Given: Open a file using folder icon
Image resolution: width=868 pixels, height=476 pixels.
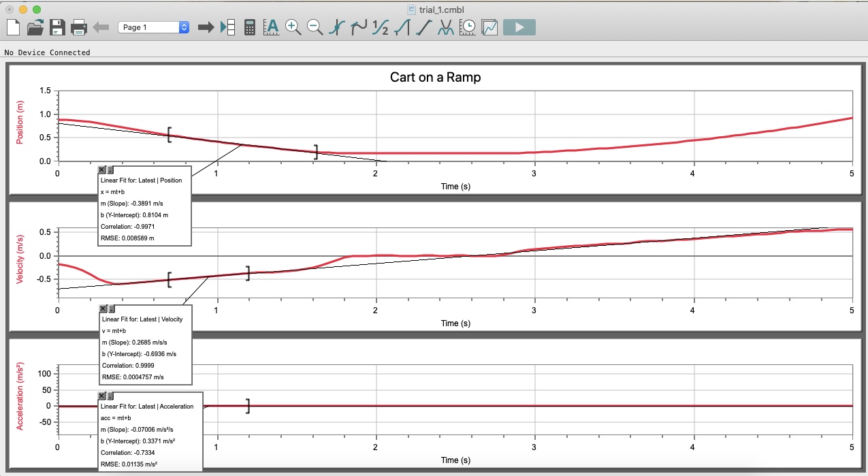Looking at the screenshot, I should (35, 27).
